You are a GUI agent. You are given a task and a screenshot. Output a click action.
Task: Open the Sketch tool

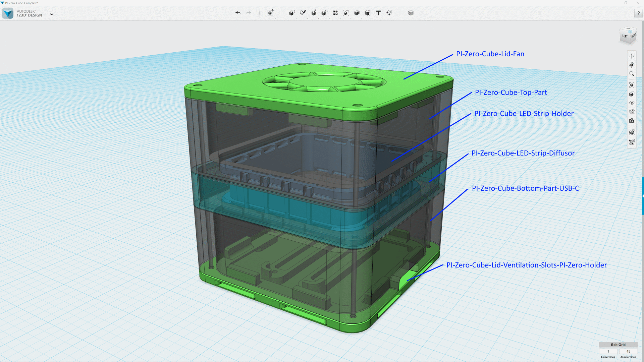(x=303, y=13)
